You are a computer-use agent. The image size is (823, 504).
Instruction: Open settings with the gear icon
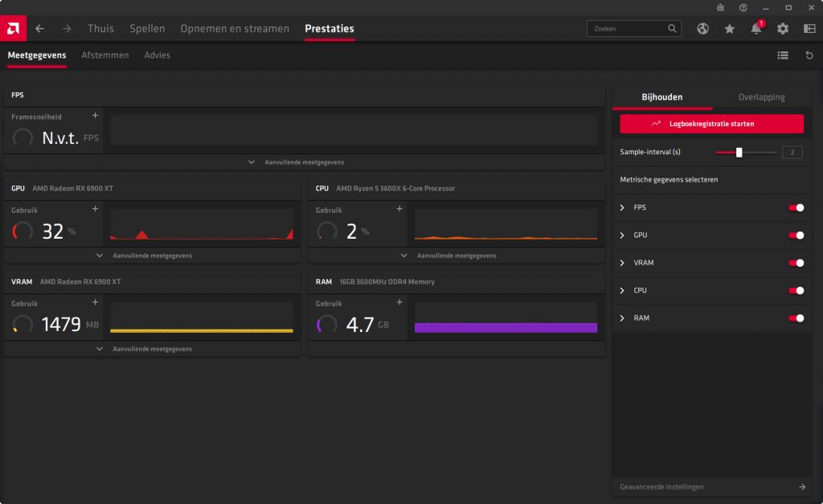783,28
